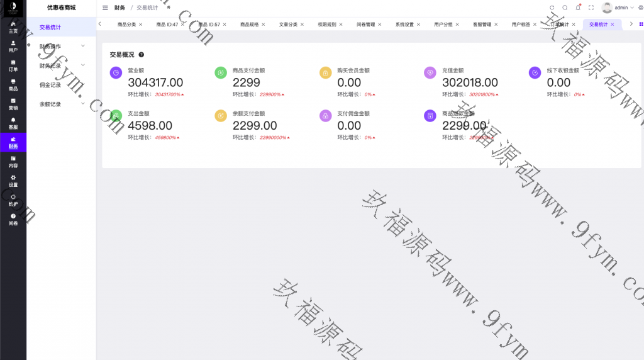Open notifications bell in the top header
This screenshot has width=644, height=360.
point(578,8)
